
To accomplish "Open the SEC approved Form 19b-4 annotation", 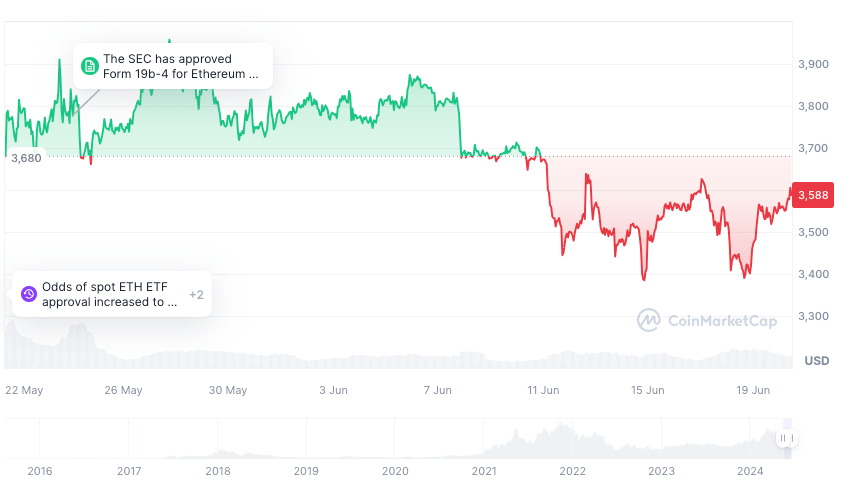I will [x=180, y=66].
